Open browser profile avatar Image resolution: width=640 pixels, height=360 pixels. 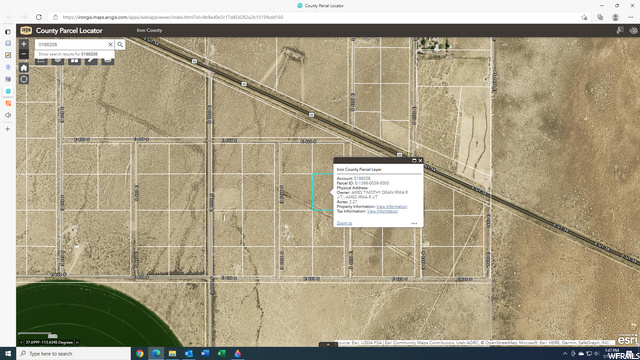(x=615, y=17)
